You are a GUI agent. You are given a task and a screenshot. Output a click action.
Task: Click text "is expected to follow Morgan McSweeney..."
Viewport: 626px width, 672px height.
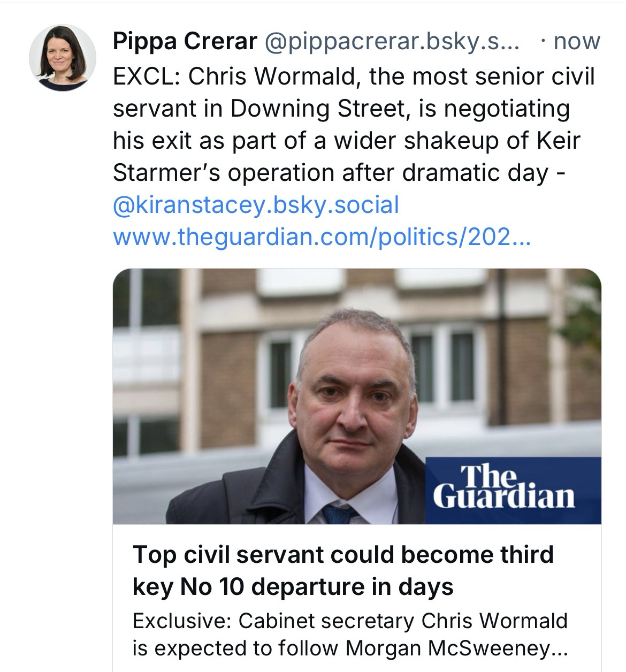click(x=349, y=648)
